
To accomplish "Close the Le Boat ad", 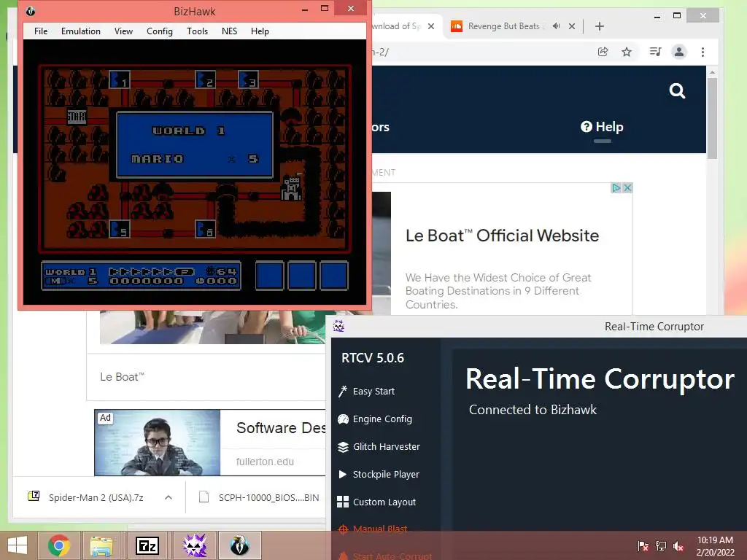I will point(627,187).
